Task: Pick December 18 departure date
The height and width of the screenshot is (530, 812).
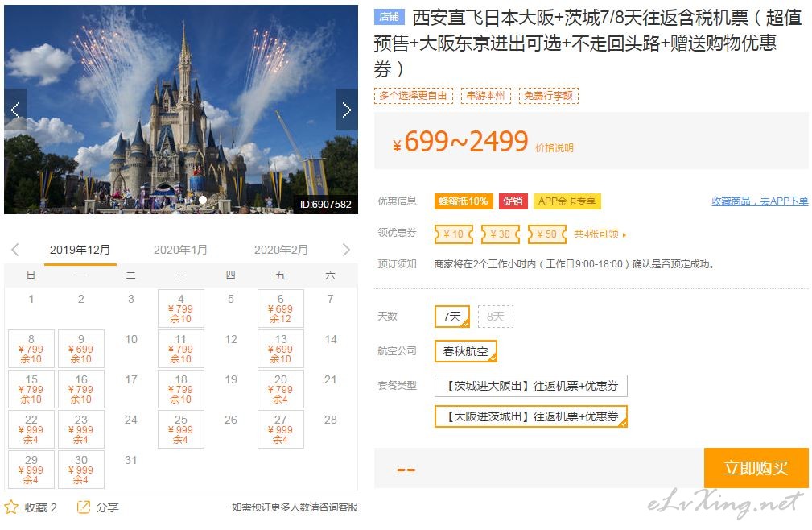Action: [181, 389]
